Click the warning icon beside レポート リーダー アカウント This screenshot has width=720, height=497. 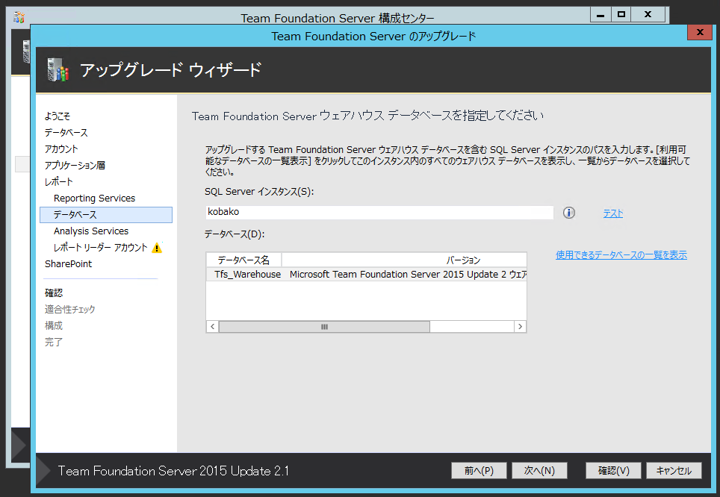tap(157, 248)
